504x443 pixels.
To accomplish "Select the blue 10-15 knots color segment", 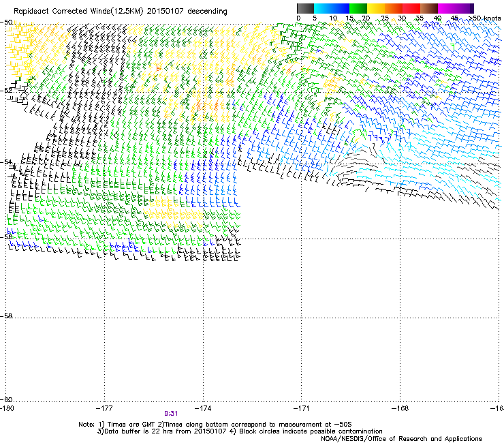I will 341,8.
